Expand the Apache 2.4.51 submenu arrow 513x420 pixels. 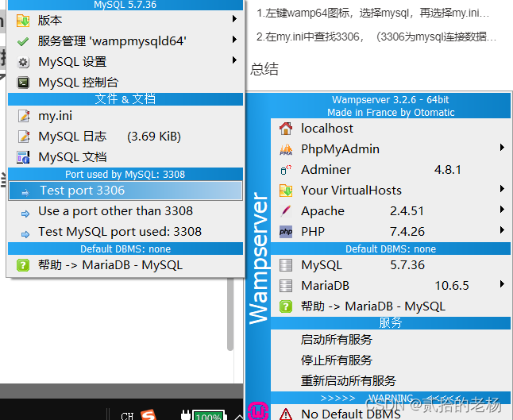point(502,210)
